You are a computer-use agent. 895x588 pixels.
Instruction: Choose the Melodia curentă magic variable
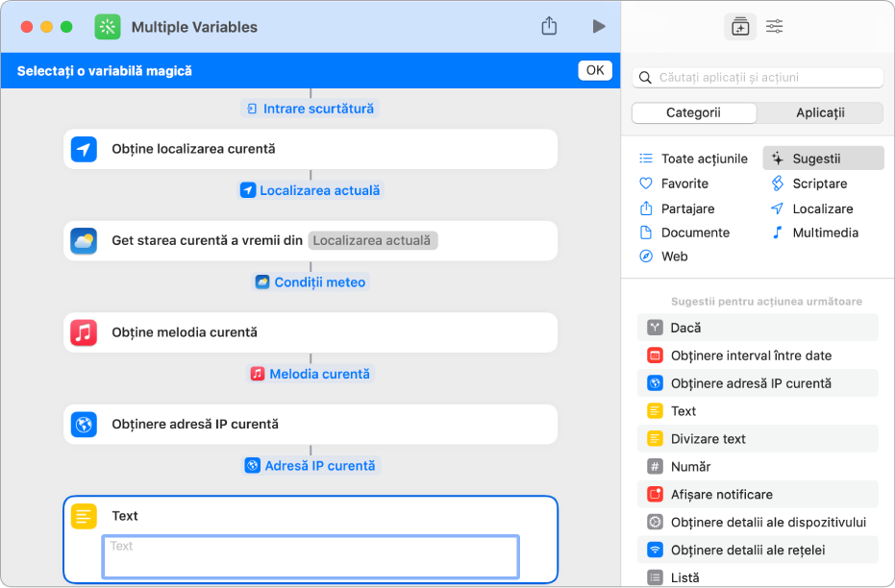(311, 374)
